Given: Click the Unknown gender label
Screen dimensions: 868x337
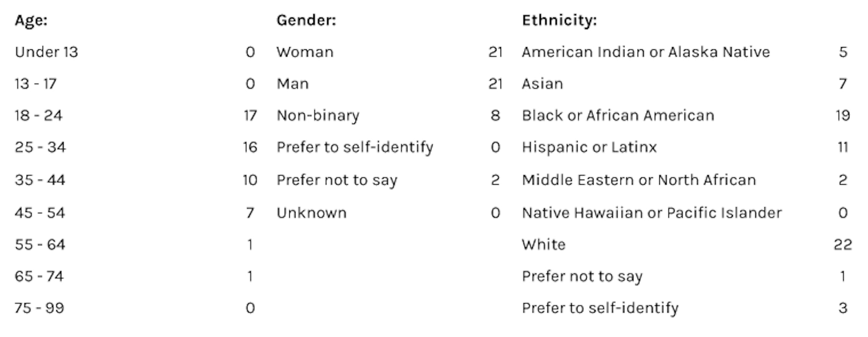Looking at the screenshot, I should pos(312,213).
